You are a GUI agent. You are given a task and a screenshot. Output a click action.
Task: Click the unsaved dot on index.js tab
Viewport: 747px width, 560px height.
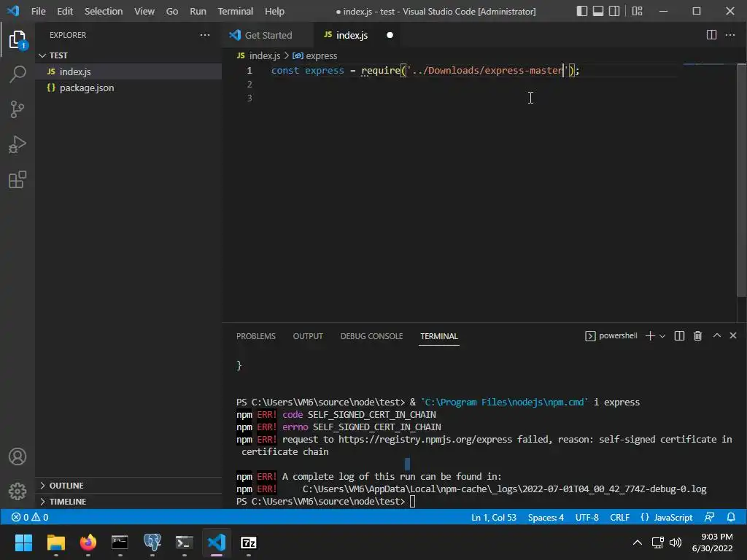(x=390, y=35)
